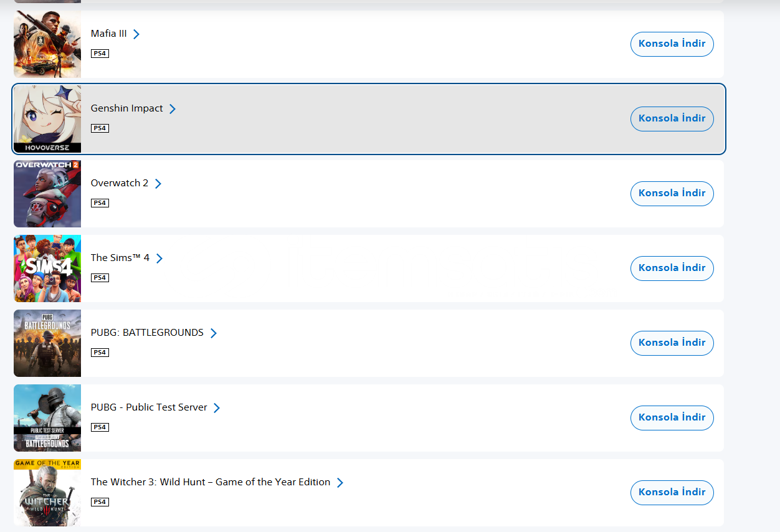Expand the chevron next to Mafia III

[136, 34]
